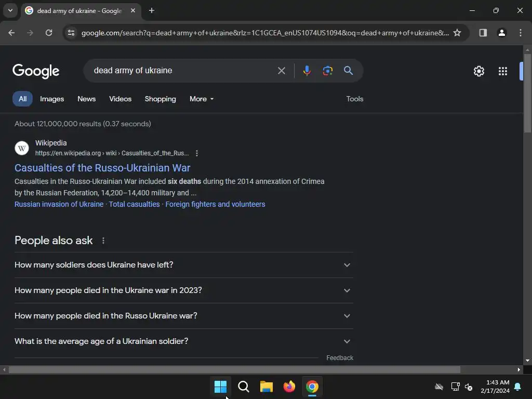Viewport: 532px width, 399px height.
Task: Open the 'Total casualties' sublink
Action: (x=135, y=204)
